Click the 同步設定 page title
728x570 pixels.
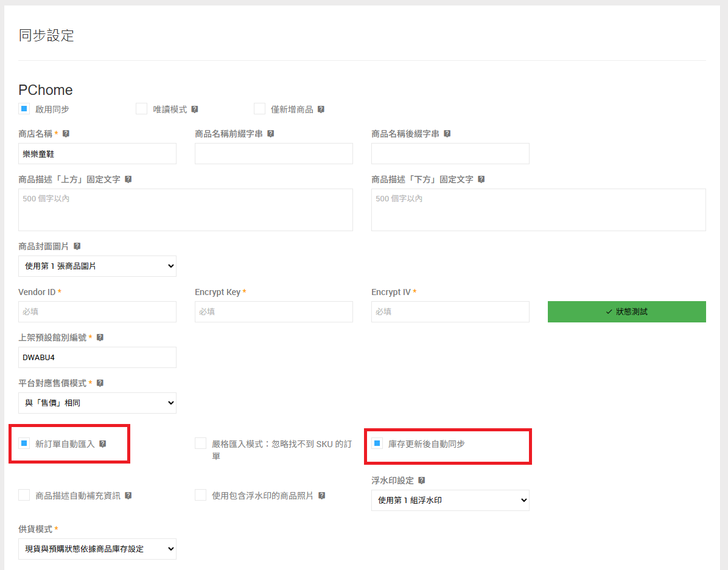[x=46, y=36]
